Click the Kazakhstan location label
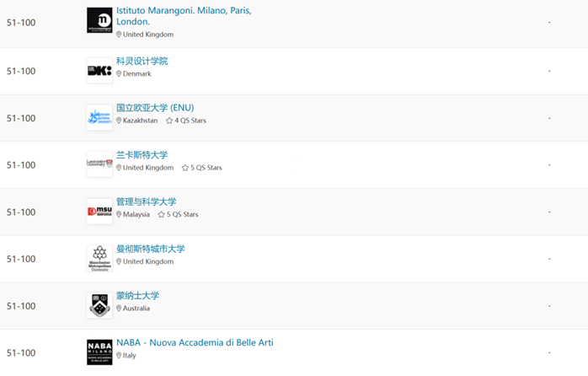This screenshot has width=588, height=376. coord(140,121)
